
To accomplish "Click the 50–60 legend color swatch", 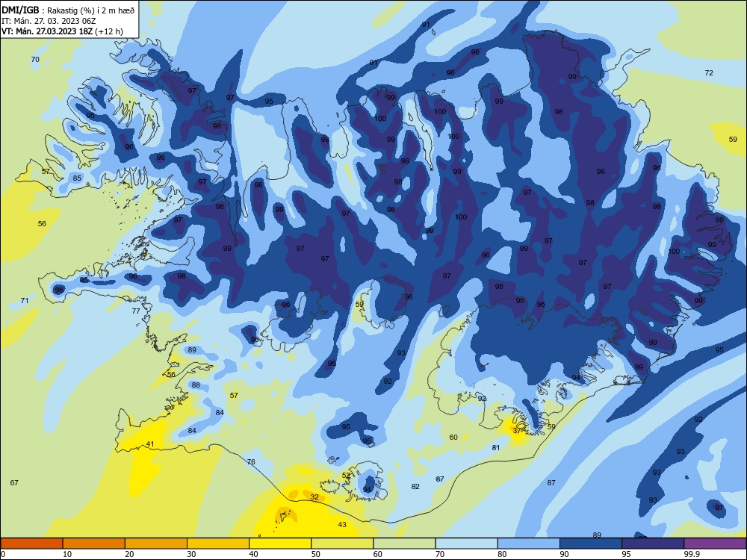I will (x=342, y=544).
